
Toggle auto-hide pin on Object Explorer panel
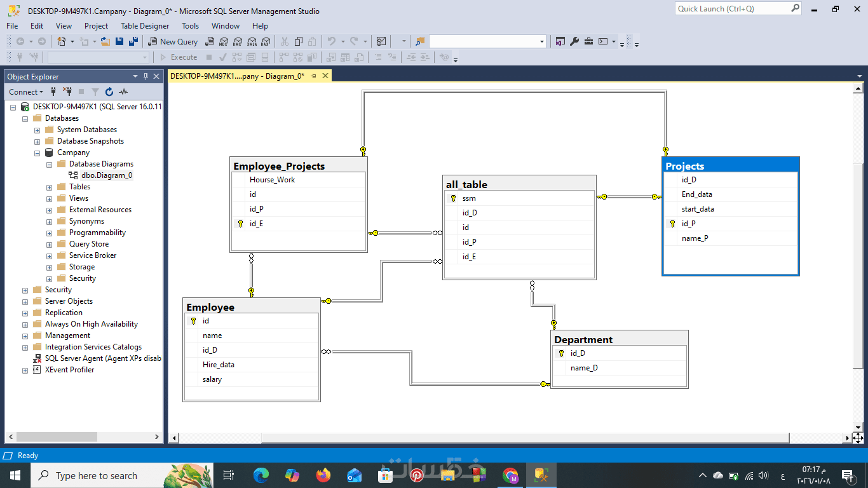click(x=146, y=76)
